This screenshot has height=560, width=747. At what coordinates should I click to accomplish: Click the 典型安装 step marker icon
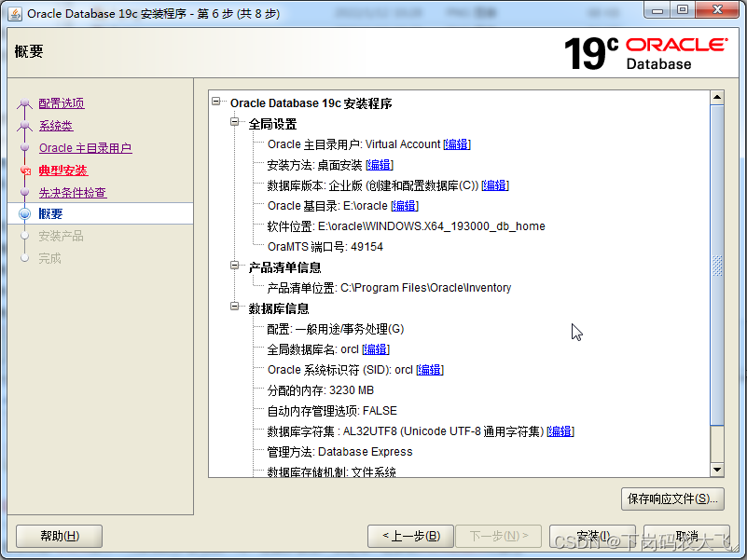[x=25, y=171]
